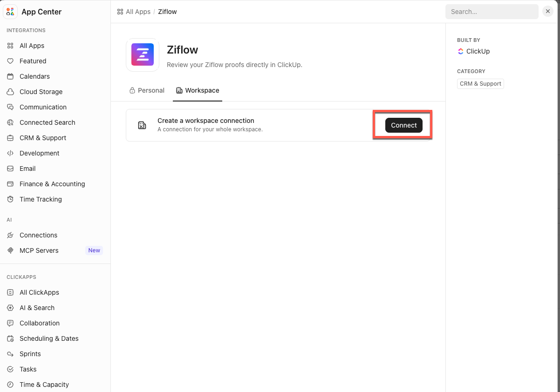Click the MCP Servers icon
The height and width of the screenshot is (392, 560).
10,250
